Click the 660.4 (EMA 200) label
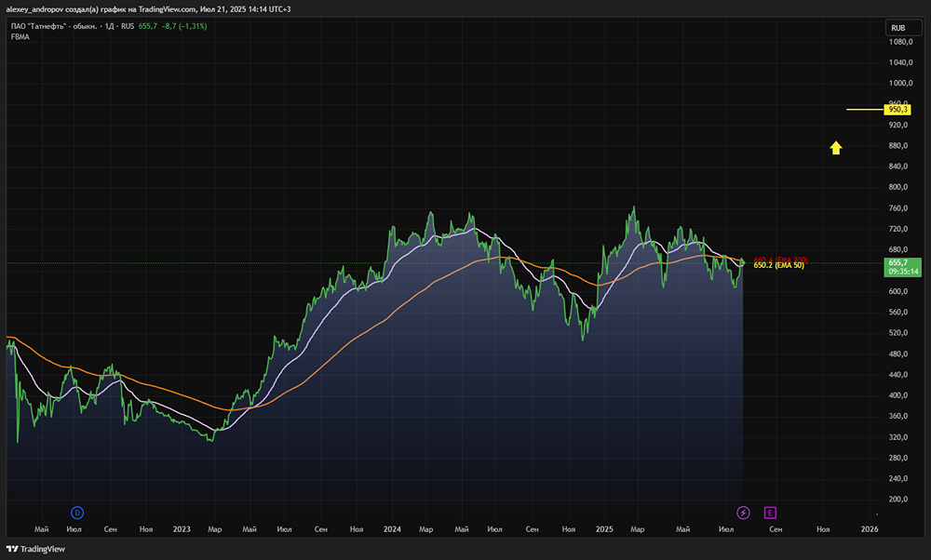Viewport: 931px width, 560px height. [781, 260]
